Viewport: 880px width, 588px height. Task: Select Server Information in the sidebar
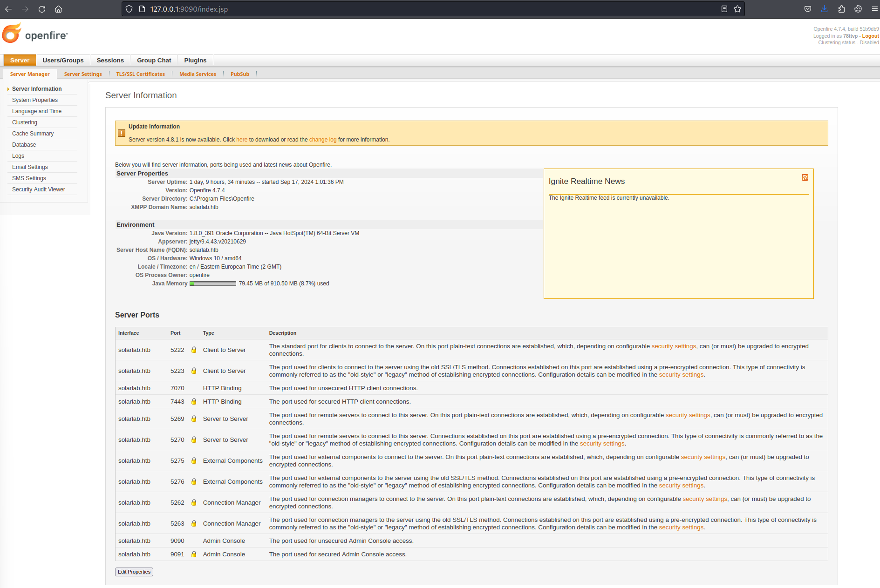37,89
